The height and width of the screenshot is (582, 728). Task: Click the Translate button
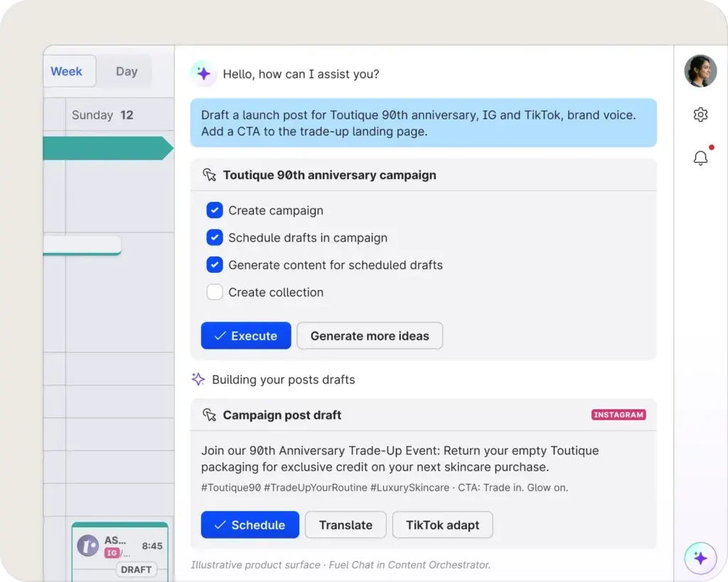click(346, 525)
